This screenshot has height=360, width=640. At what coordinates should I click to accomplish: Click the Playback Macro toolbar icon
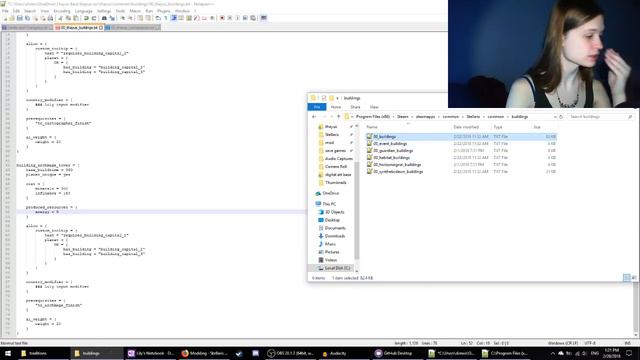(237, 18)
